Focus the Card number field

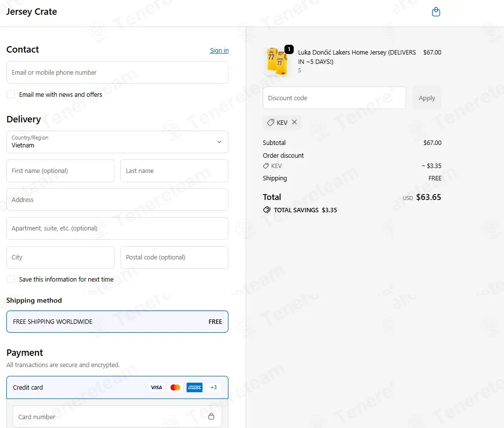tap(117, 417)
